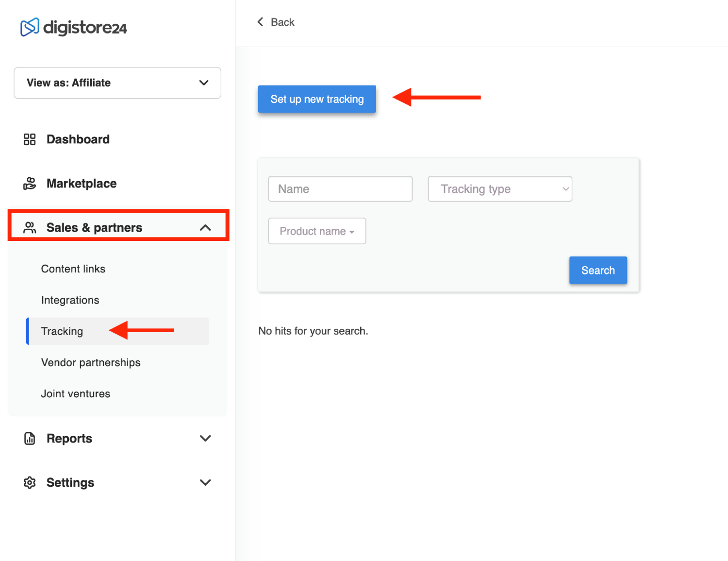Screen dimensions: 728x561
Task: Collapse the Sales & partners section chevron
Action: [x=205, y=227]
